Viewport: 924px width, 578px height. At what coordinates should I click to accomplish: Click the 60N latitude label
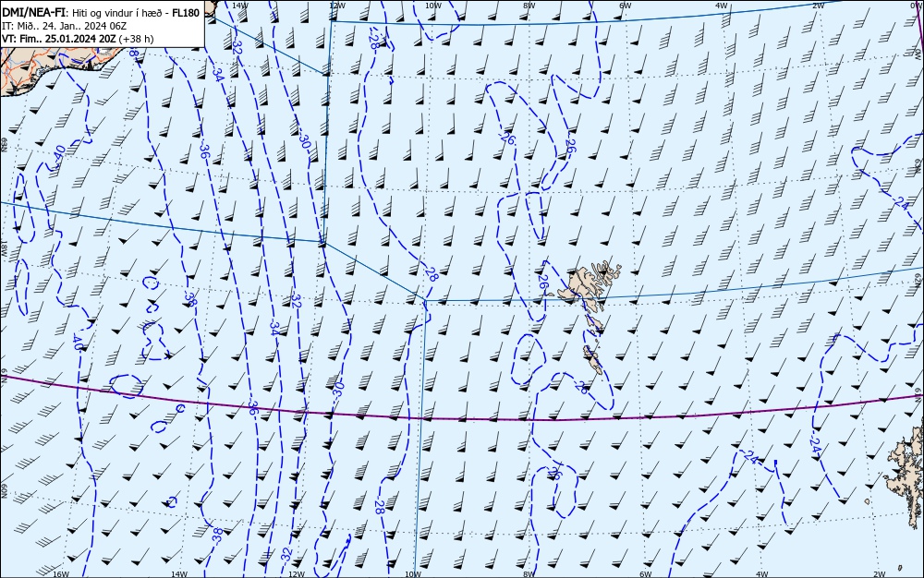tap(4, 491)
